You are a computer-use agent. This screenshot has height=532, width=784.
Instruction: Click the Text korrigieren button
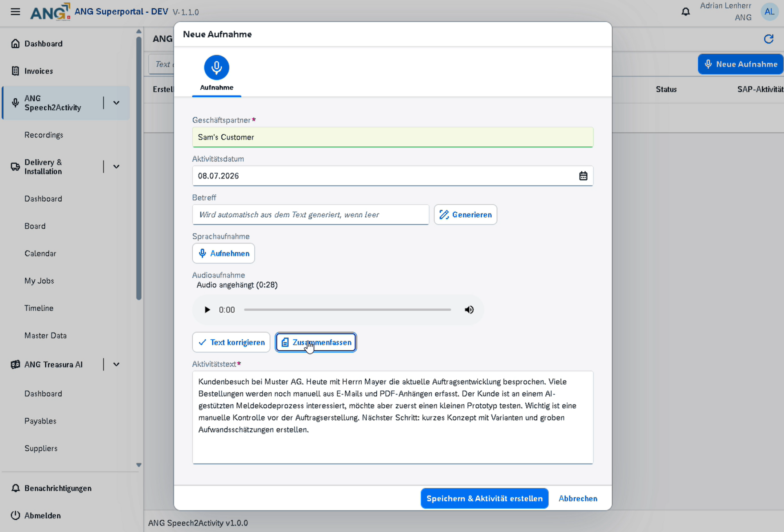(x=231, y=342)
